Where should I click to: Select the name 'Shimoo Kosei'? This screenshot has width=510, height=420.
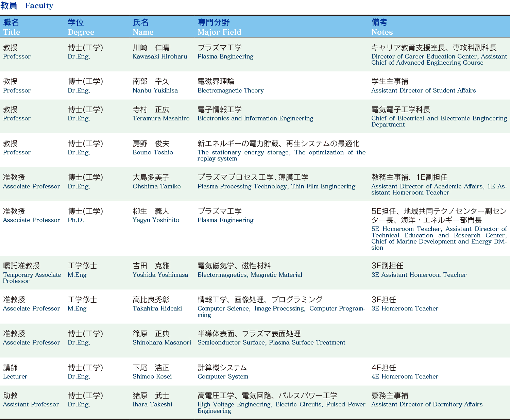(x=152, y=376)
